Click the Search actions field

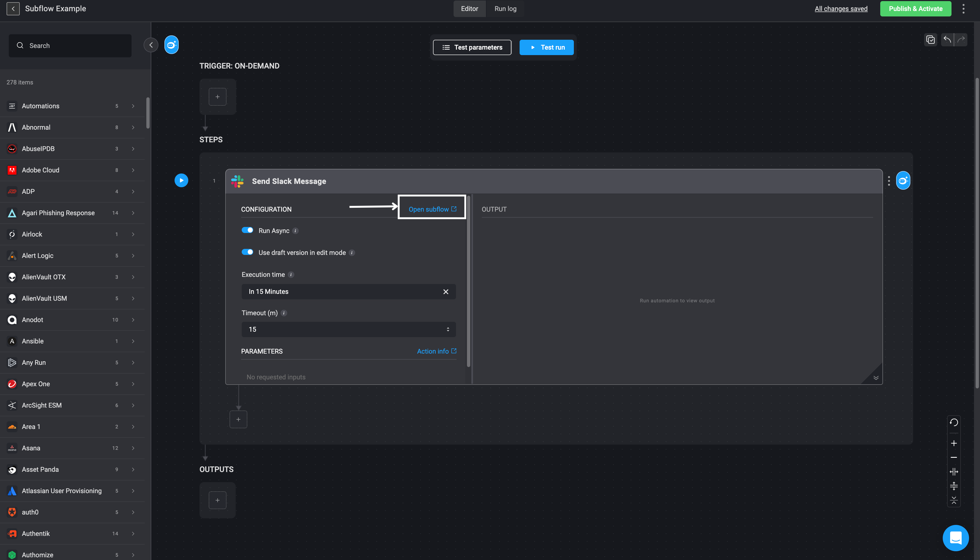click(70, 46)
